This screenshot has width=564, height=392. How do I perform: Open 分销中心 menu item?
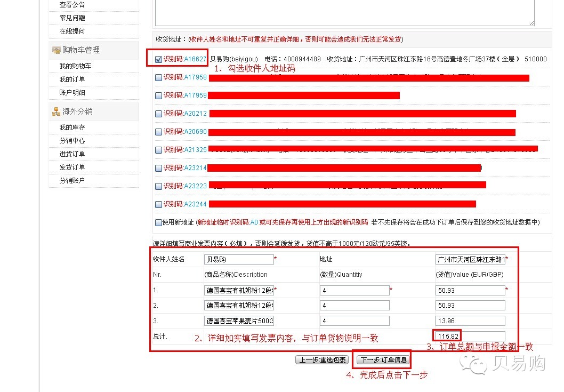(x=72, y=141)
